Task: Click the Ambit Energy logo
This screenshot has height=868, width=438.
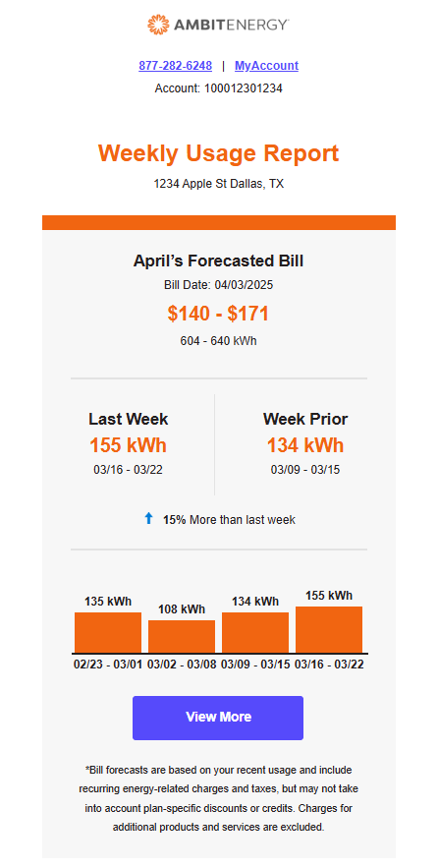Action: tap(218, 25)
